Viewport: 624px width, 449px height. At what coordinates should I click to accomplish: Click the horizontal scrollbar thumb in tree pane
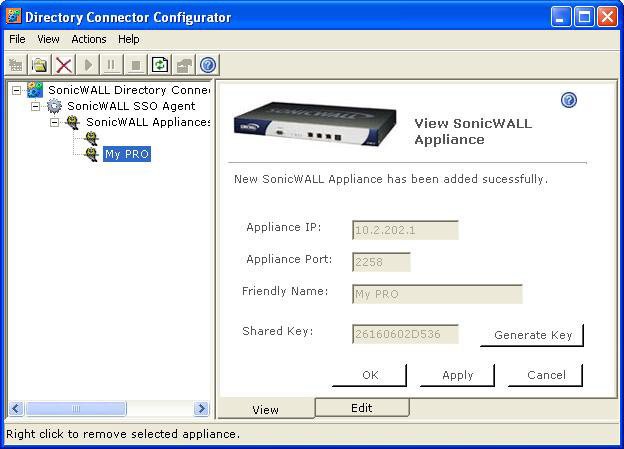[x=76, y=408]
